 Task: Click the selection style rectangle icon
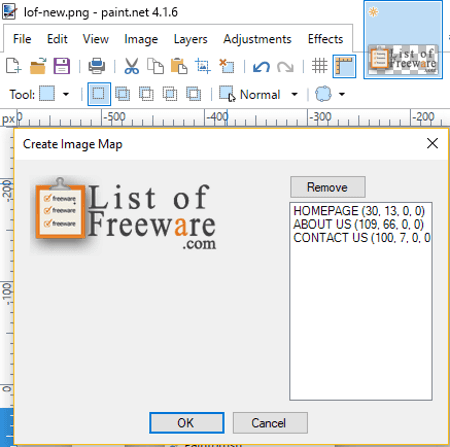click(227, 93)
